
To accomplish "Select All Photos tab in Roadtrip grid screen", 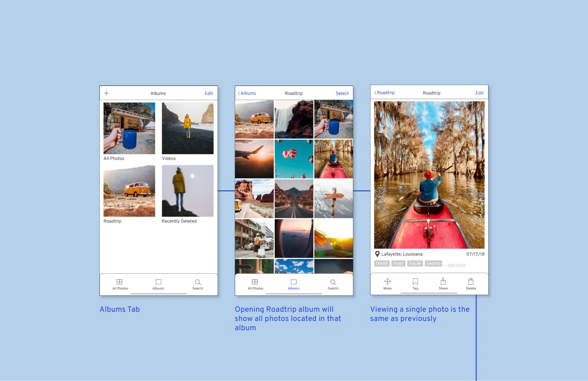I will pos(255,284).
